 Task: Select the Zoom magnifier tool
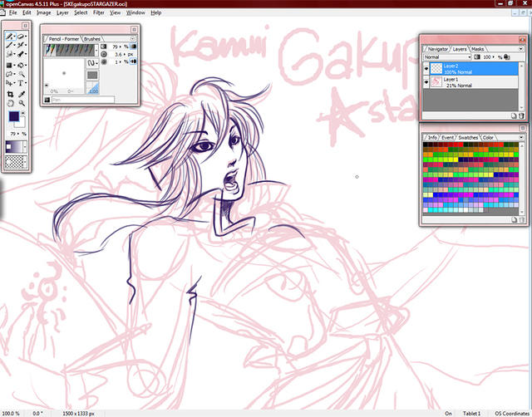(x=22, y=103)
